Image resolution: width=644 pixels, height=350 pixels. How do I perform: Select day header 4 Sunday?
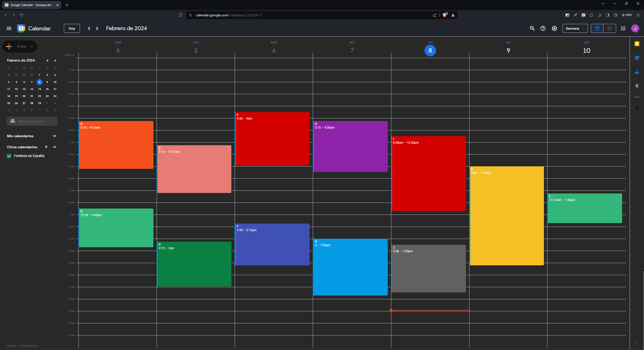pos(118,51)
